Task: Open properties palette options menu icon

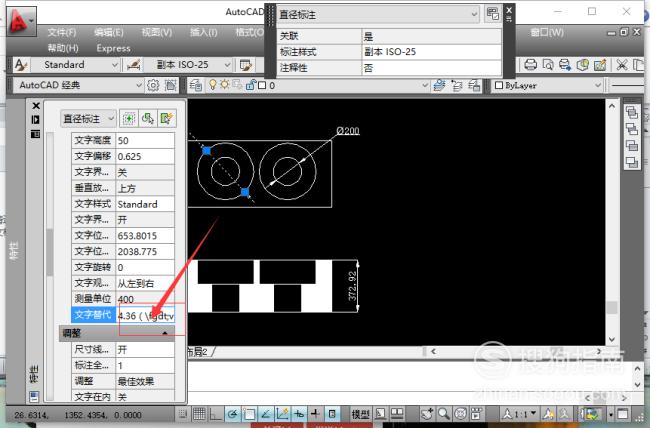Action: (36, 134)
